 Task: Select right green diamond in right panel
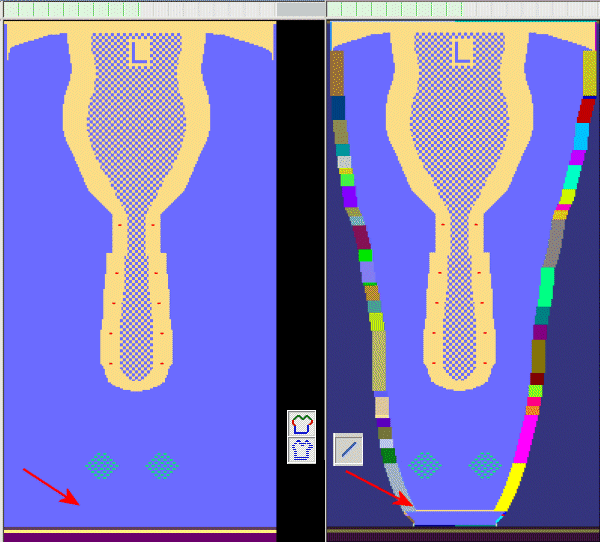485,464
